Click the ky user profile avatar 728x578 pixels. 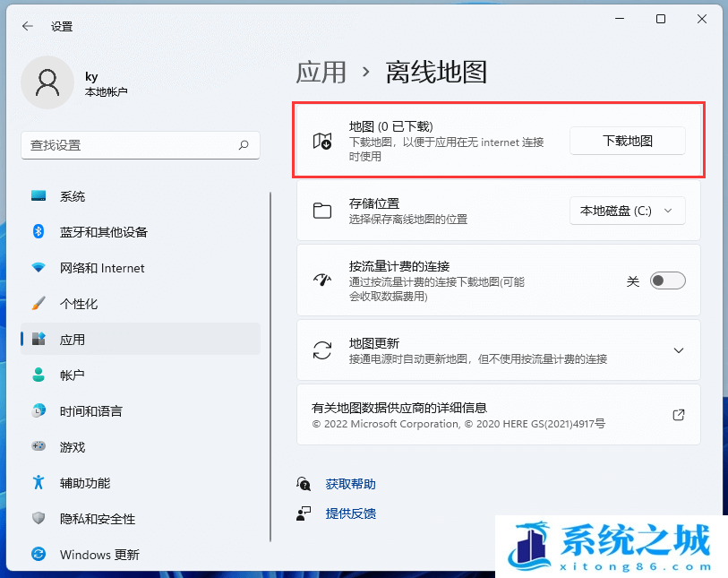[x=47, y=83]
